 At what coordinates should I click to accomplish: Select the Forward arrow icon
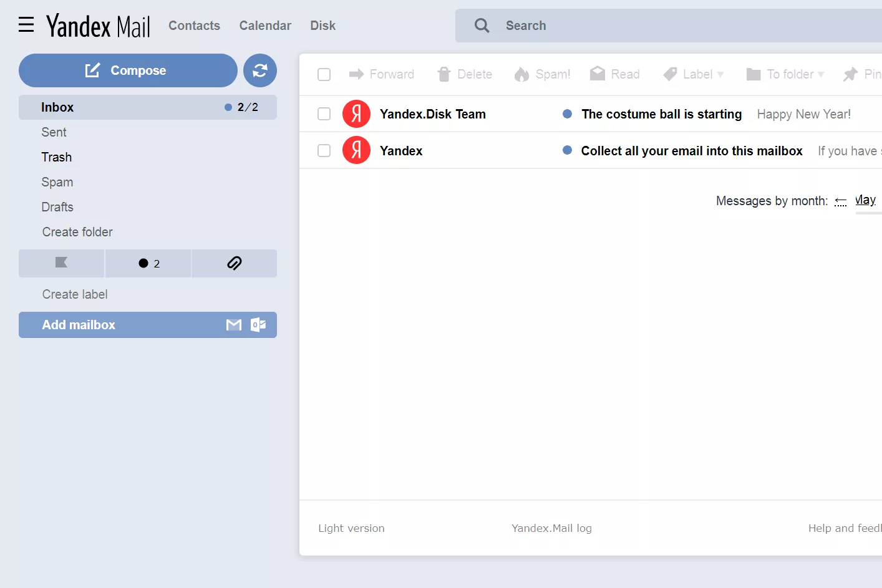(x=357, y=74)
